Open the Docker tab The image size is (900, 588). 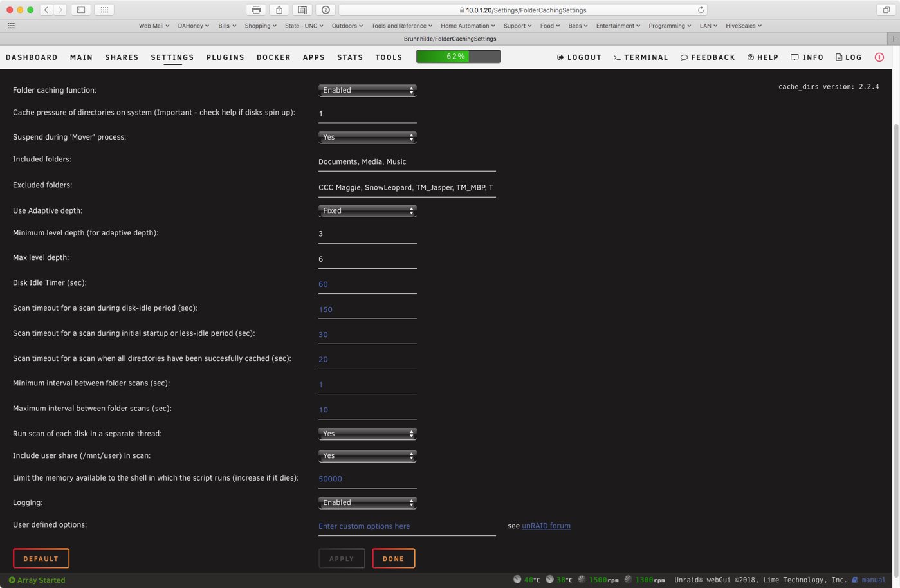click(273, 57)
